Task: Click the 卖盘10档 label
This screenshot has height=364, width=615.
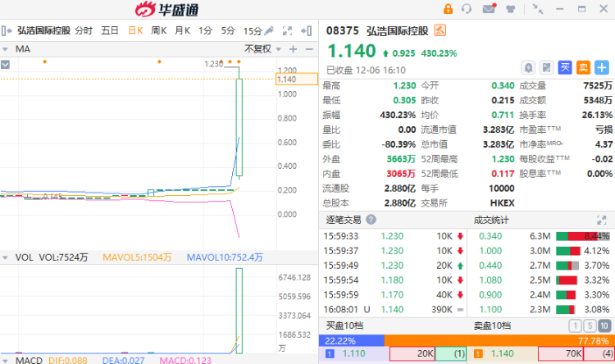Action: (492, 325)
